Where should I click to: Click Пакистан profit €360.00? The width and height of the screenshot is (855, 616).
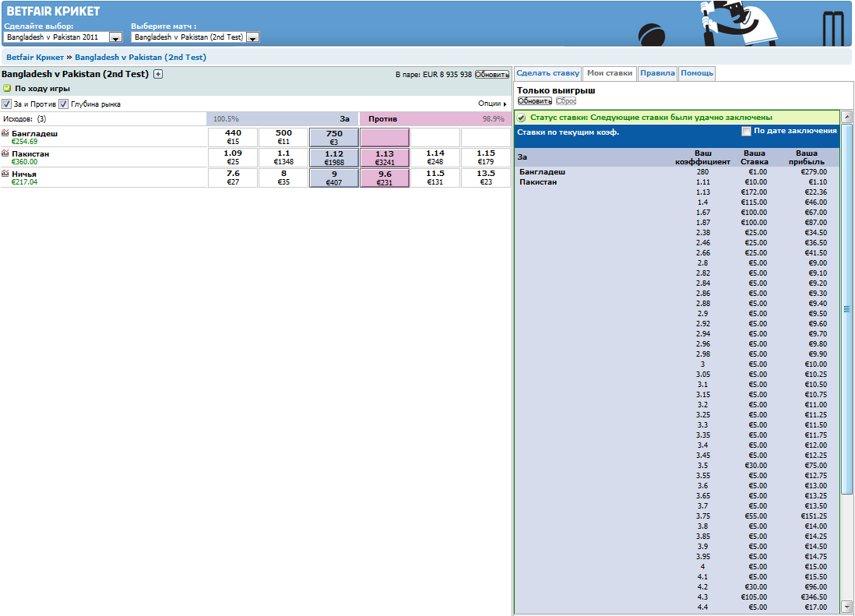pyautogui.click(x=25, y=162)
